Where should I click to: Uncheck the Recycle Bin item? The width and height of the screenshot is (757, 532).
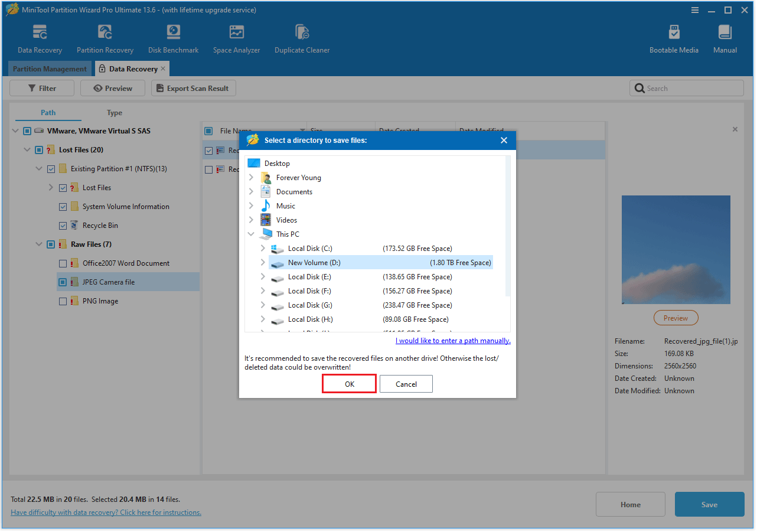tap(63, 225)
